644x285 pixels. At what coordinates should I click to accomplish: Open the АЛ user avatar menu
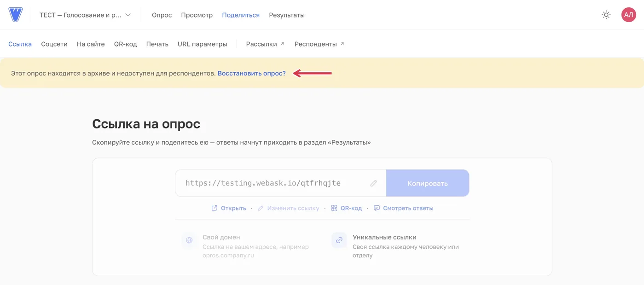point(628,15)
